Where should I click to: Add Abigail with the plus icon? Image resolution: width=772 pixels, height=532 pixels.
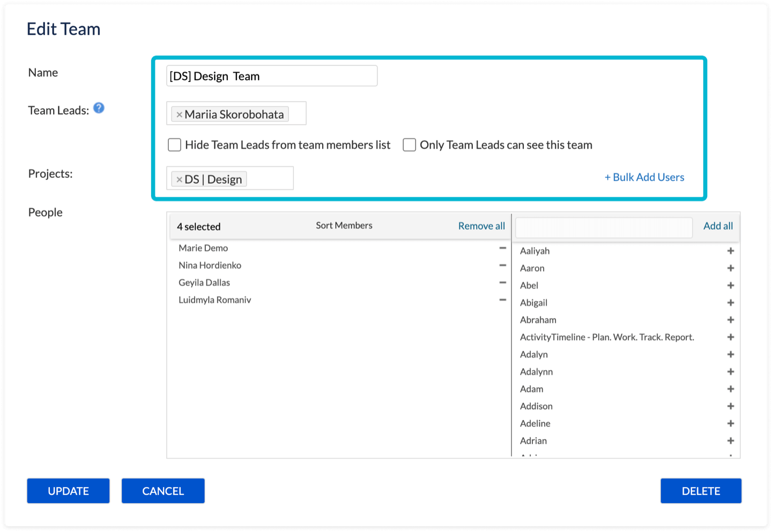tap(730, 303)
